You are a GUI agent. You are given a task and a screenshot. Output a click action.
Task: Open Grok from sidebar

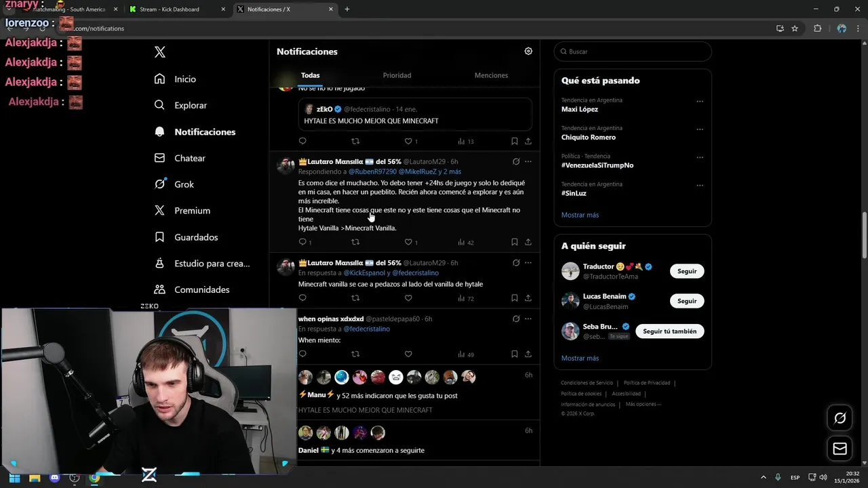click(x=174, y=184)
